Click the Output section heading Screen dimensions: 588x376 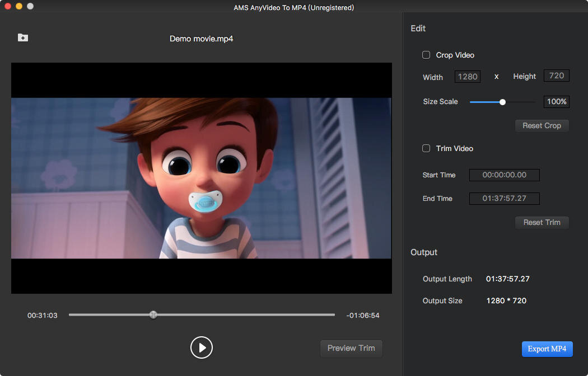[x=424, y=252]
